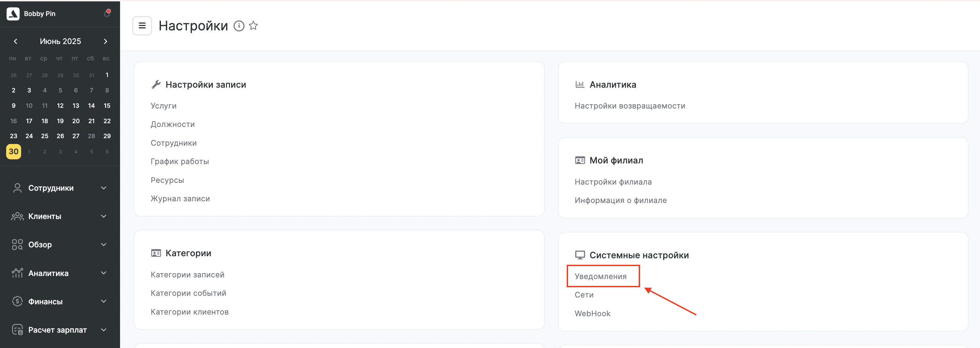Open the График работы link
This screenshot has height=348, width=980.
pos(180,161)
